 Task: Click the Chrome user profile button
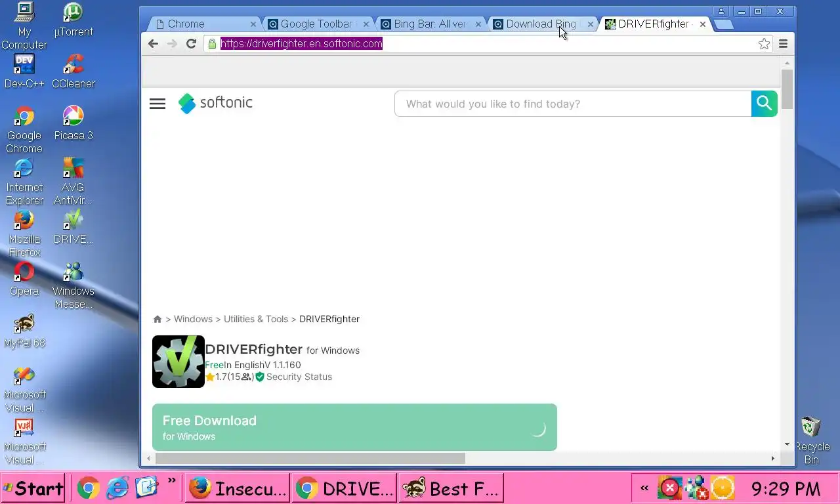(x=721, y=11)
